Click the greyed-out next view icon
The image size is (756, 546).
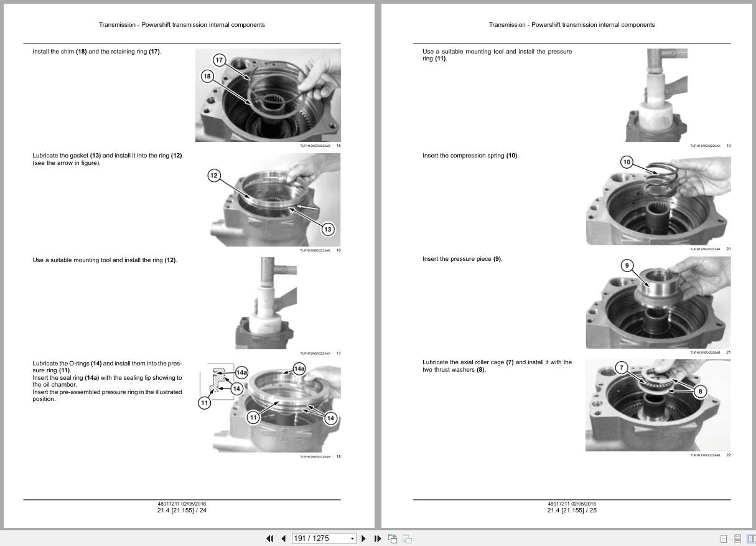407,539
